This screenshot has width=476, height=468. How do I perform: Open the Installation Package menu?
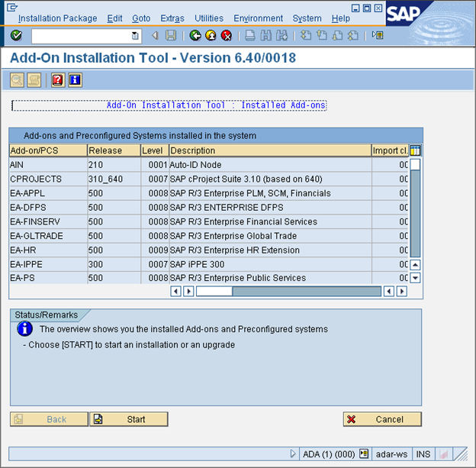tap(58, 18)
